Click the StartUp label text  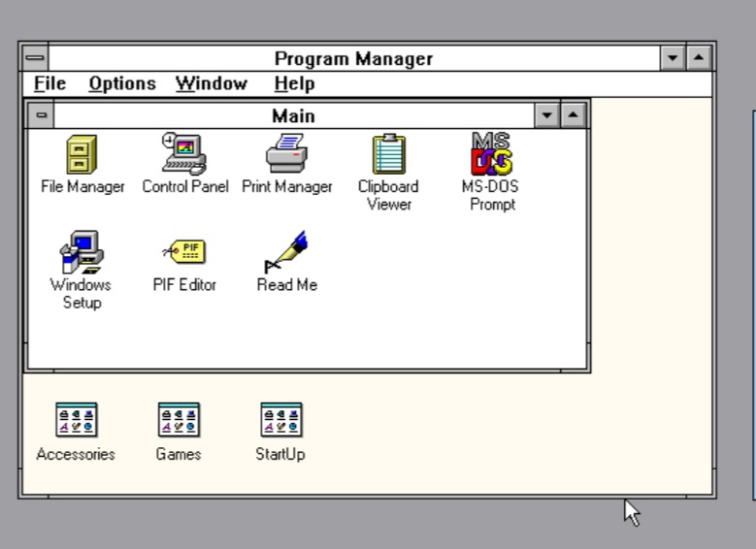coord(280,454)
